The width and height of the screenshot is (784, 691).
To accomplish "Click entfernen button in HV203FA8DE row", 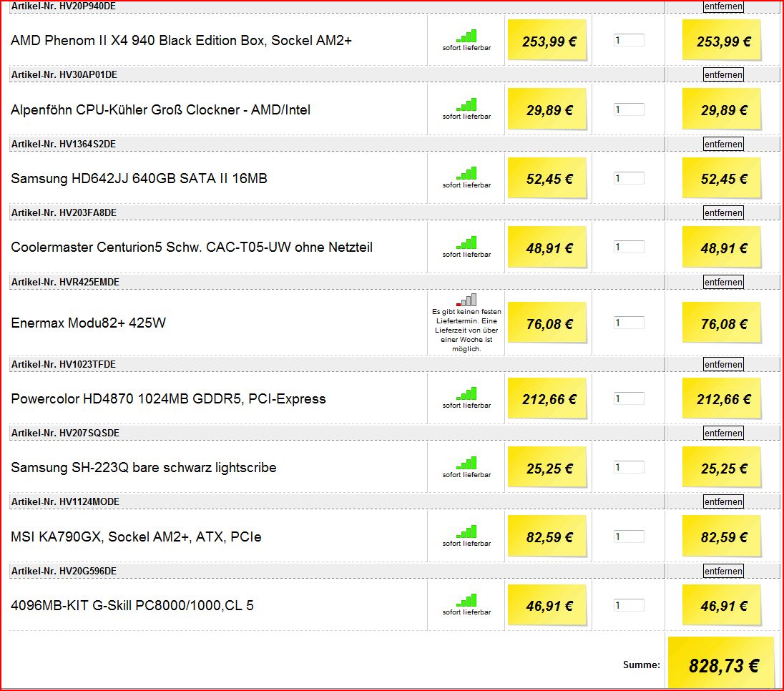I will [x=723, y=212].
